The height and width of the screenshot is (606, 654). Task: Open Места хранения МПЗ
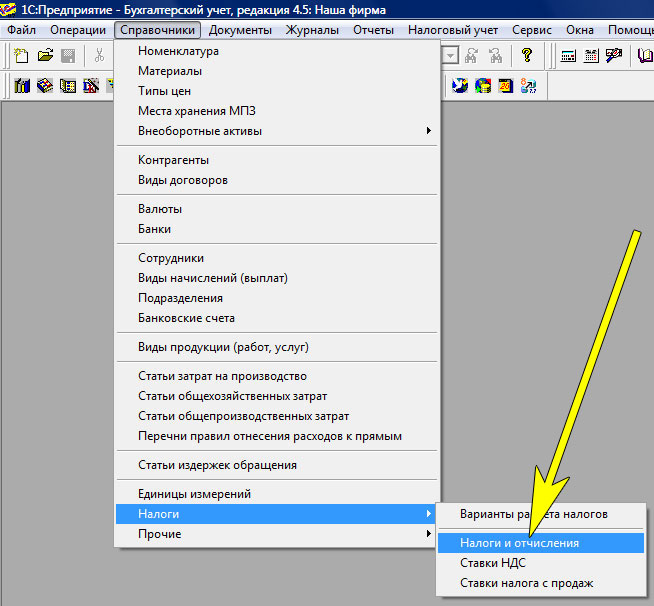(277, 111)
